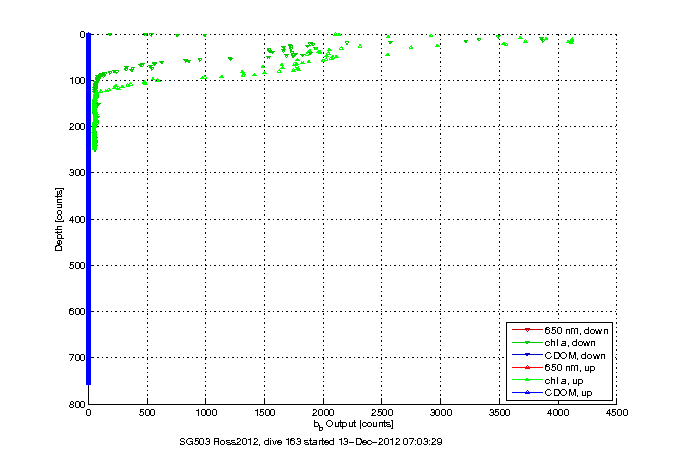Click the '650 nm, down' legend entry
The image size is (681, 454).
[560, 331]
